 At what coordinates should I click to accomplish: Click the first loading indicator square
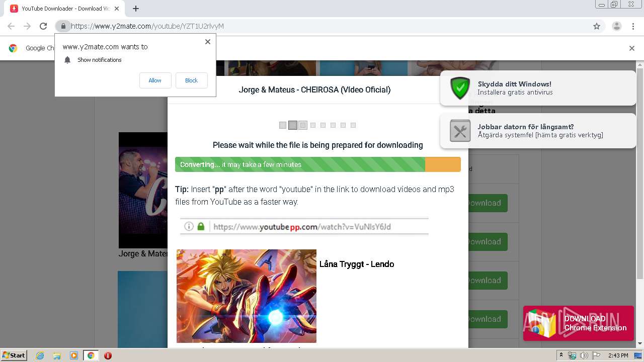[x=283, y=125]
